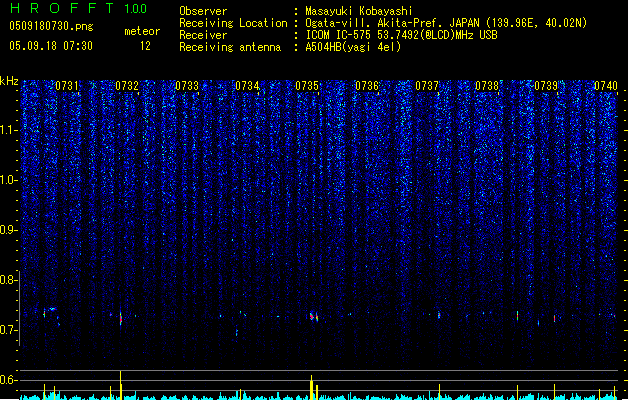629x400 pixels.
Task: Click the 0738 time marker
Action: (487, 86)
